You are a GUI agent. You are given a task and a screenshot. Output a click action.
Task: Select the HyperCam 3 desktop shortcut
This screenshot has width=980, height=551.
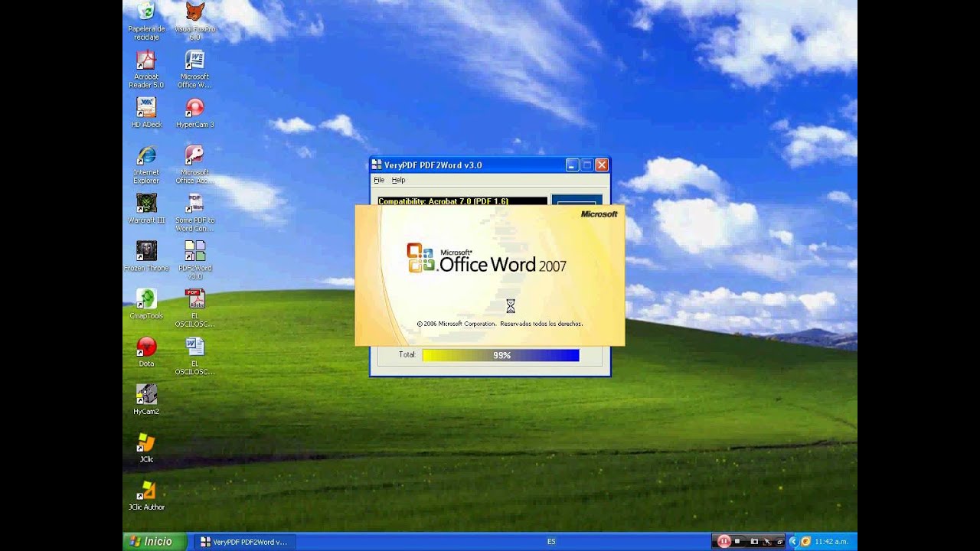tap(194, 112)
